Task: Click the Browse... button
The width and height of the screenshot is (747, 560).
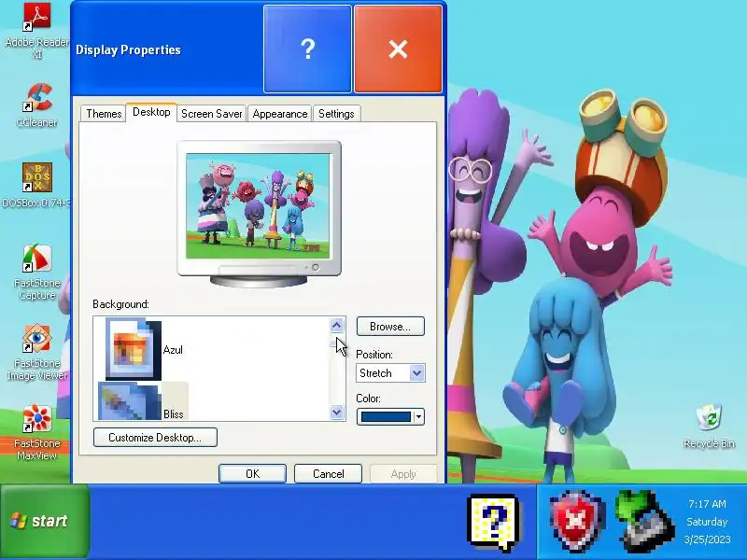Action: [390, 327]
